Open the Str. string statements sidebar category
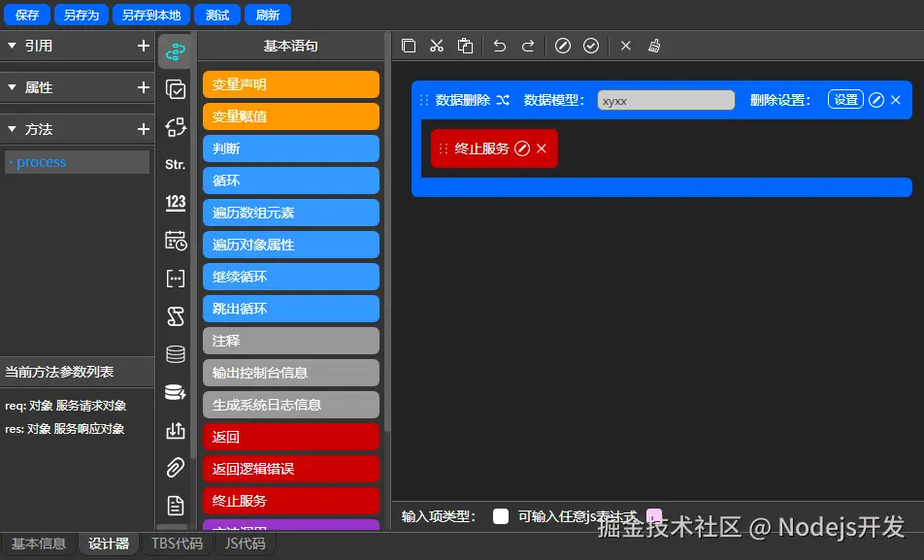This screenshot has height=560, width=924. point(176,164)
